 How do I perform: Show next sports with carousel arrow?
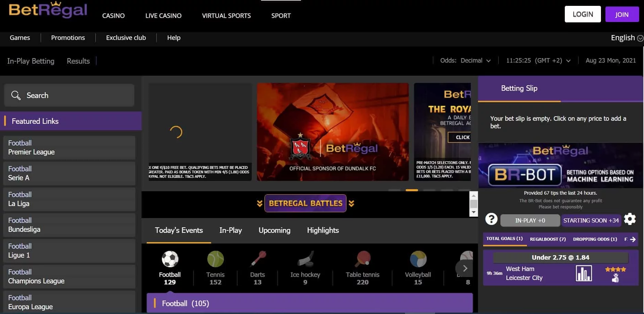[x=465, y=268]
